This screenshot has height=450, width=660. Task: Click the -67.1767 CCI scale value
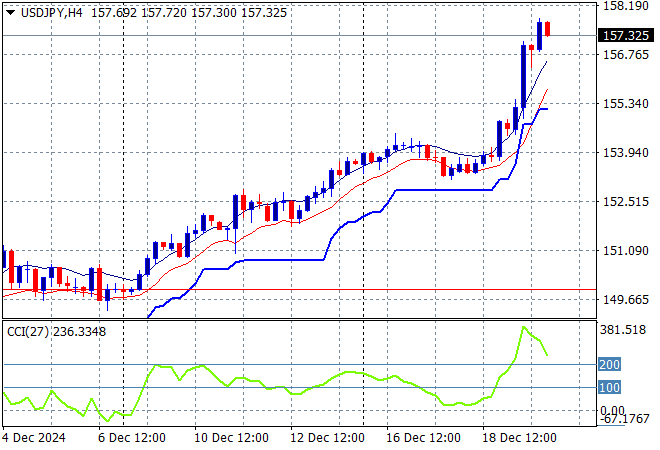[x=625, y=419]
